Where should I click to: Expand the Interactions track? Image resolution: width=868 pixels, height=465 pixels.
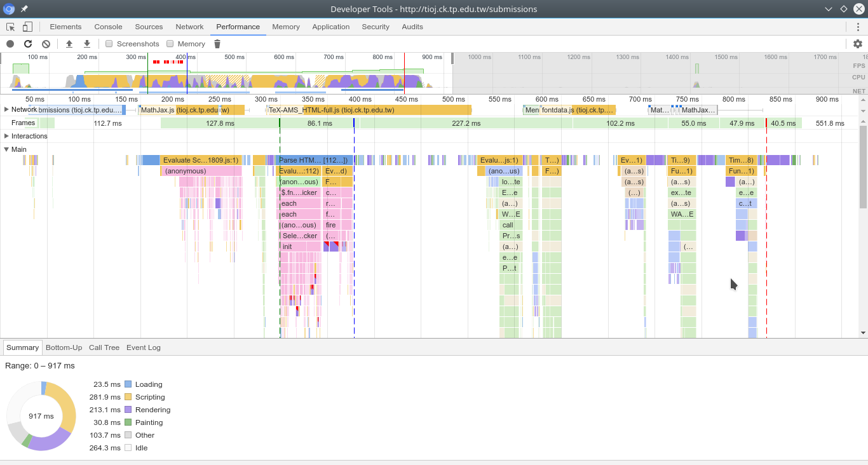tap(6, 136)
